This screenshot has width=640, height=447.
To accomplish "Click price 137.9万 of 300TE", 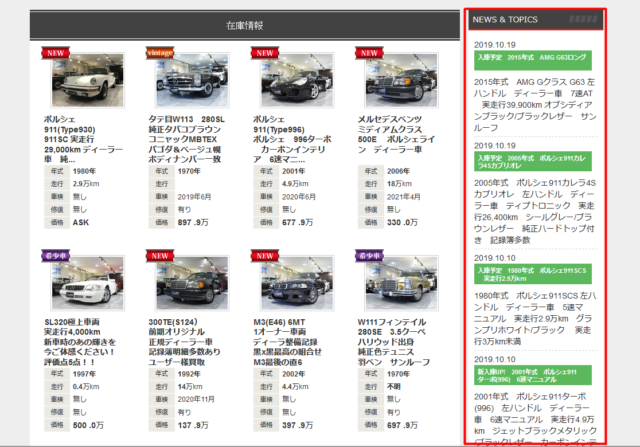I will 193,425.
